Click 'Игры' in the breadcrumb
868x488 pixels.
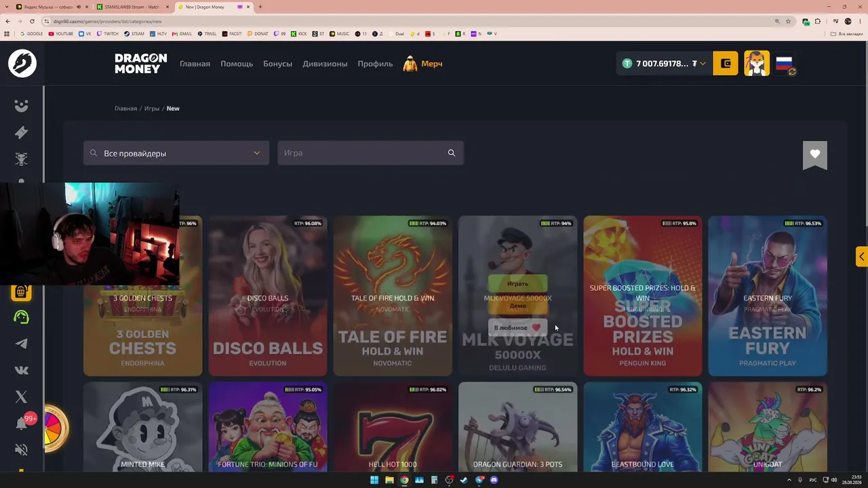point(152,108)
